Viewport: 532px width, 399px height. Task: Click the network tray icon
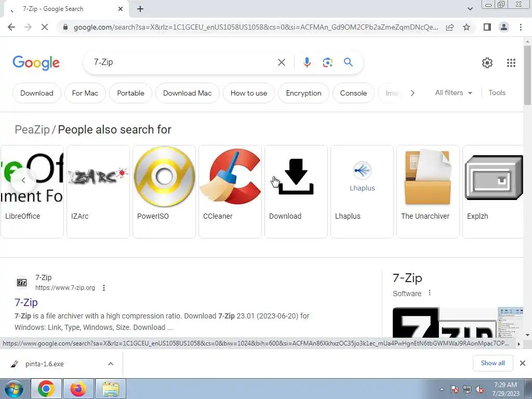467,390
